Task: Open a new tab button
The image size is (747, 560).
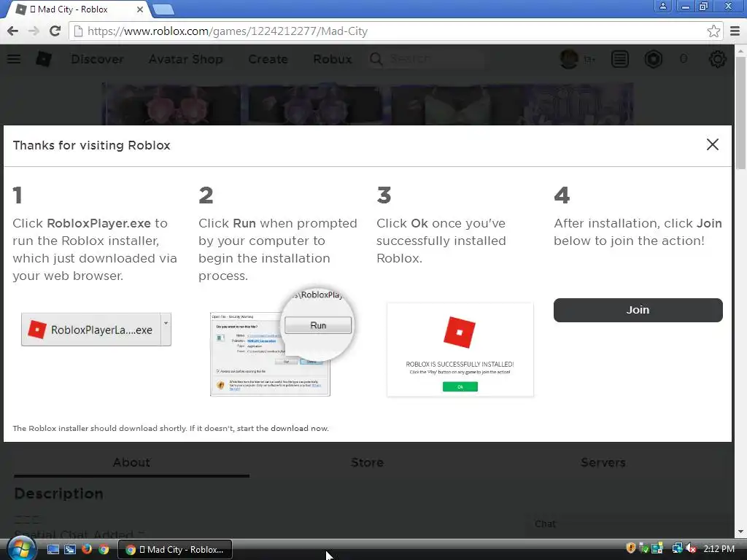Action: click(164, 9)
